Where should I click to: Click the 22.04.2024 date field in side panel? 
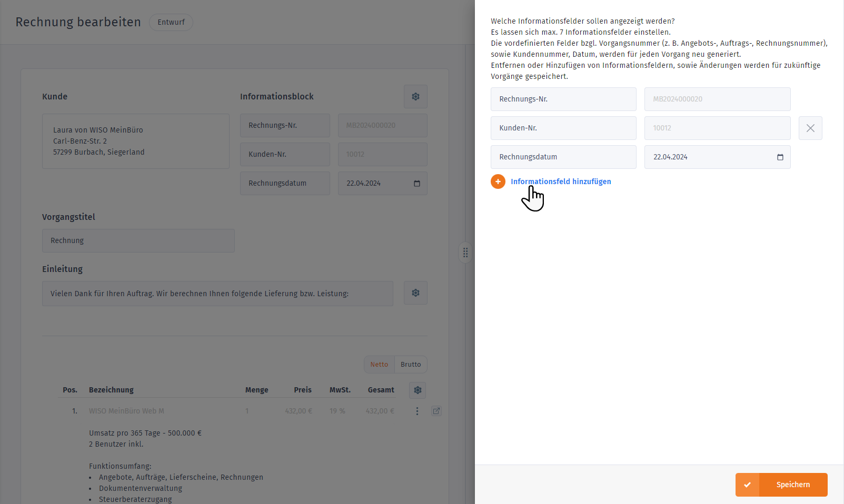point(717,157)
